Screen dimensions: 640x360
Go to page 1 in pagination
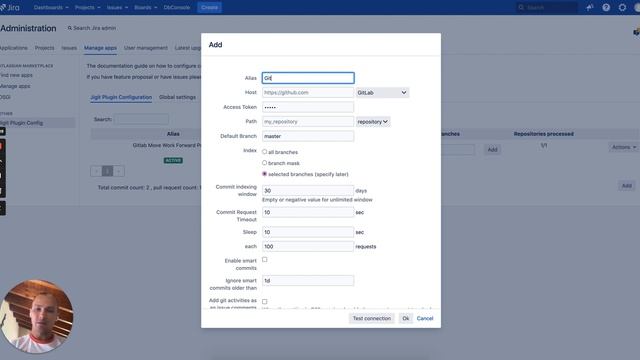[x=107, y=171]
